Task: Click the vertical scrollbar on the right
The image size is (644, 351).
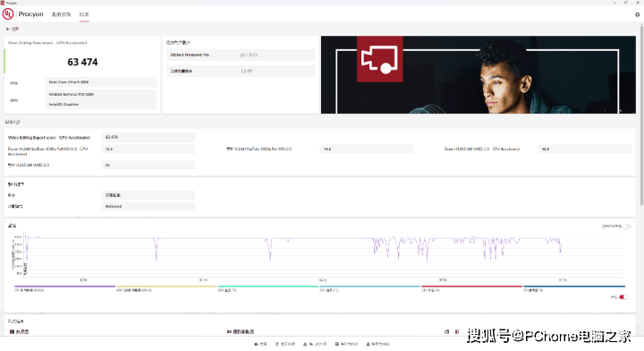Action: coord(641,116)
